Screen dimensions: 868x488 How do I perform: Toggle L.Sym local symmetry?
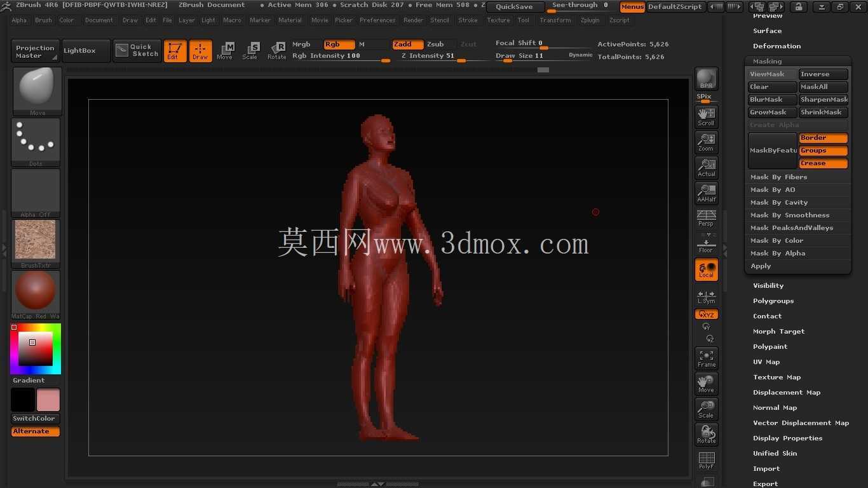coord(706,297)
